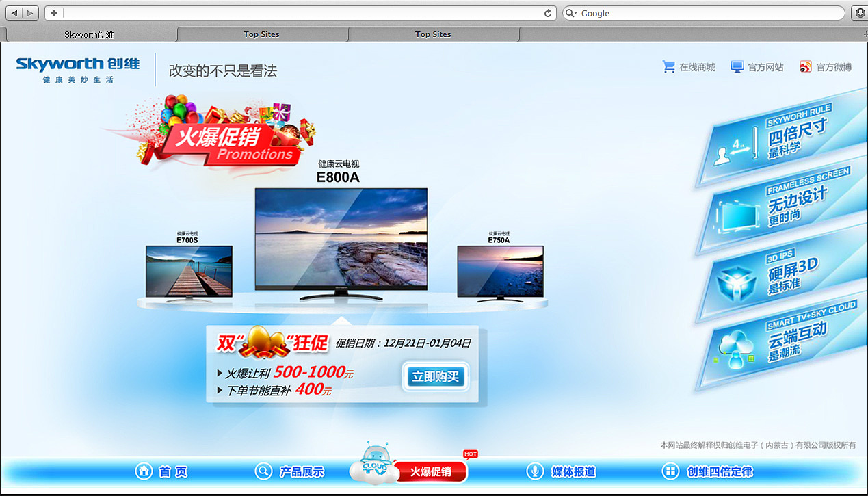Click the HOT badge above 火爆促销
Image resolution: width=868 pixels, height=496 pixels.
tap(471, 454)
